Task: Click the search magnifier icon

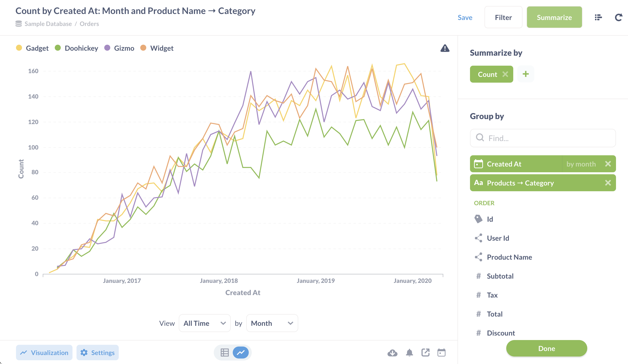Action: [480, 138]
